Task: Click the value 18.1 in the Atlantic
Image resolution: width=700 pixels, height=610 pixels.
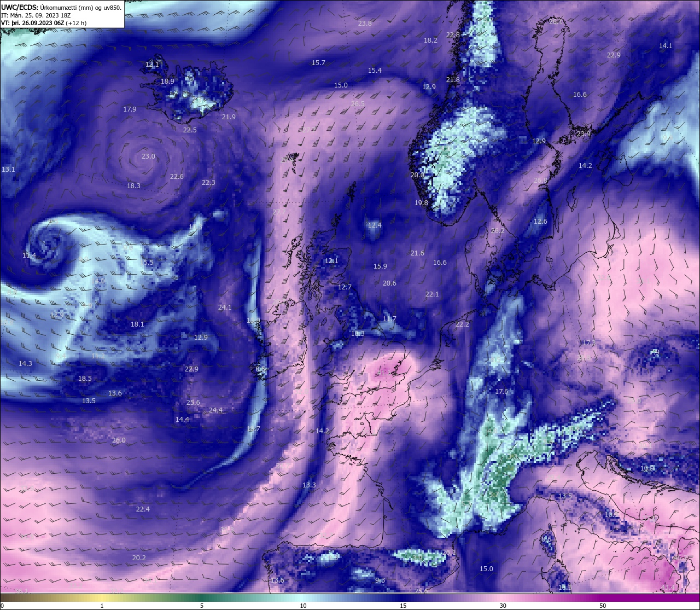Action: 137,324
